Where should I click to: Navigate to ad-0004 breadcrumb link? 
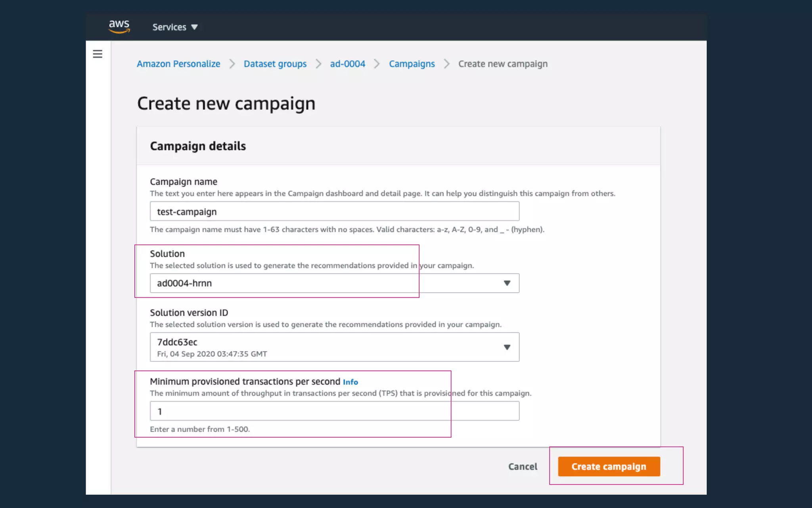click(x=347, y=64)
